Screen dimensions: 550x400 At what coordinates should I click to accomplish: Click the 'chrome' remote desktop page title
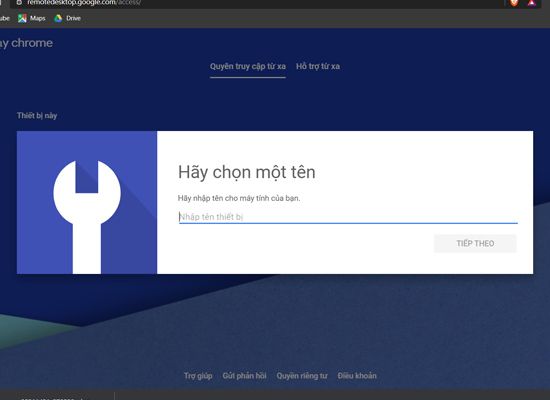tap(26, 43)
